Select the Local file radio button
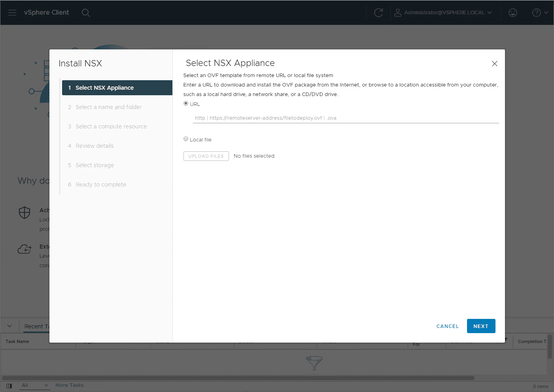The image size is (554, 392). click(186, 139)
